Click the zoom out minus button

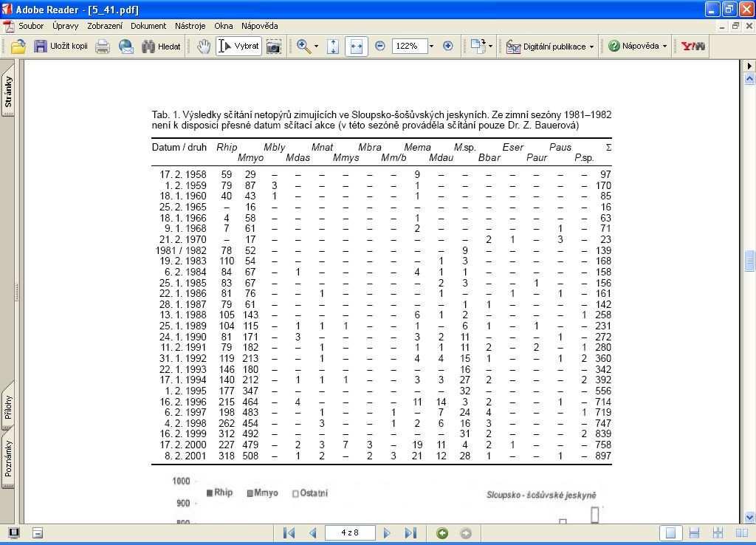[380, 47]
